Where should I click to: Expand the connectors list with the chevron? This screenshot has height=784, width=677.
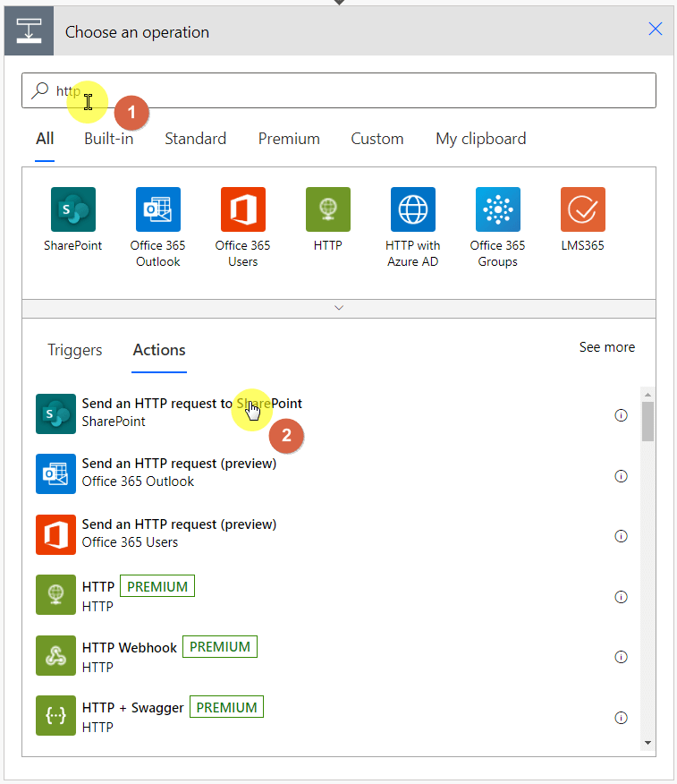339,308
